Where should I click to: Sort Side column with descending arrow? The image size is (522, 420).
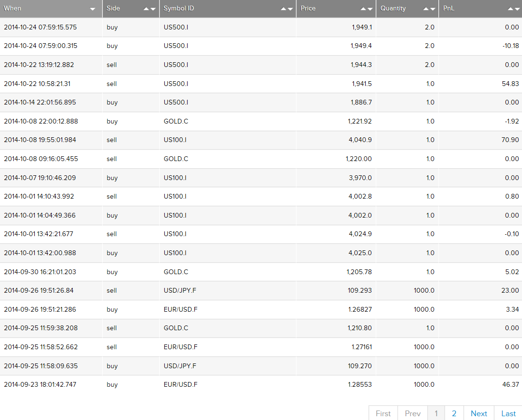pyautogui.click(x=153, y=9)
